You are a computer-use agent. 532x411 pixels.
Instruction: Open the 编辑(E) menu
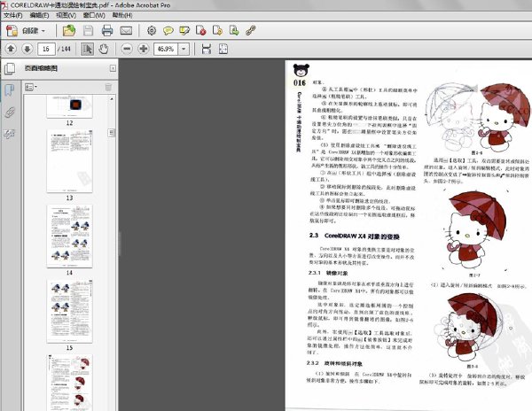click(x=39, y=16)
